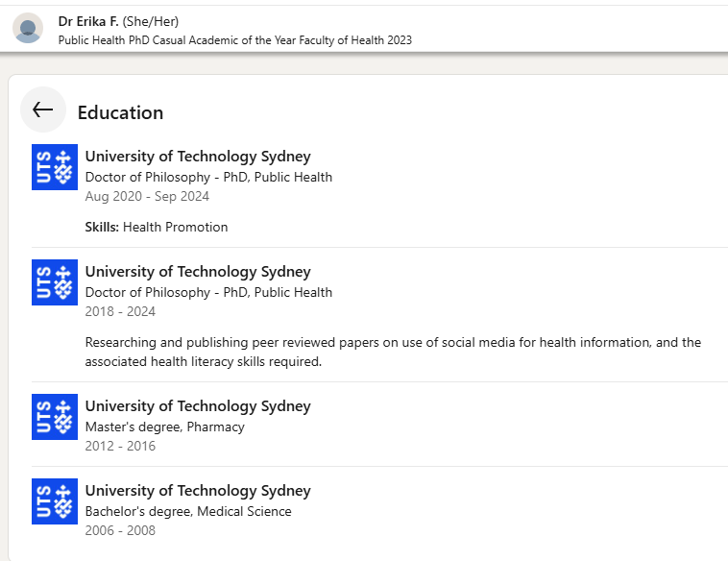Click the text 'Bachelor's degree, Medical Science'
This screenshot has width=728, height=561.
[188, 511]
